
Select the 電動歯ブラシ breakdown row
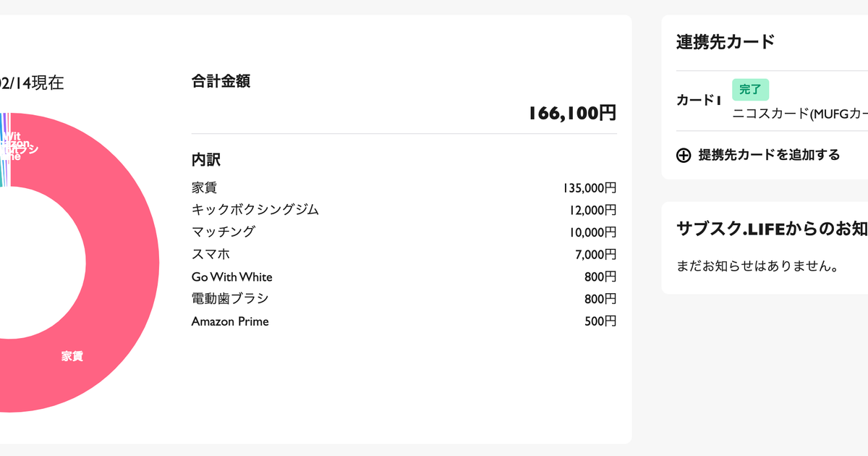point(404,299)
